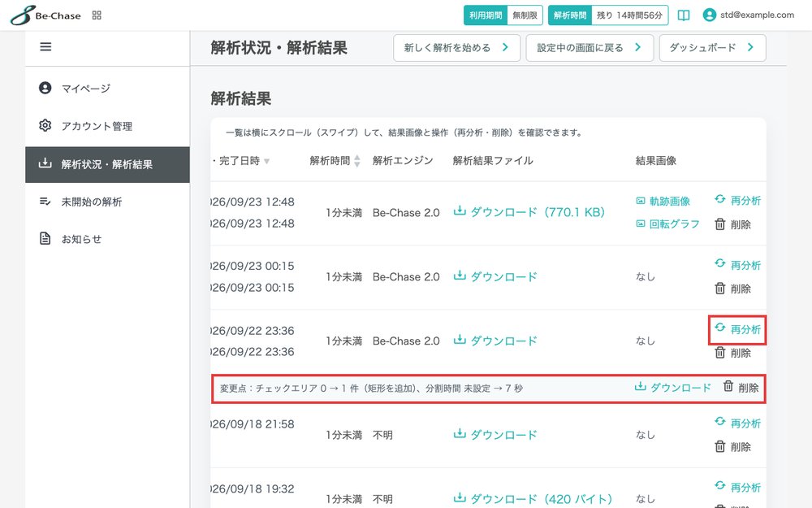
Task: Open 未開始の解析 in sidebar
Action: pyautogui.click(x=108, y=202)
